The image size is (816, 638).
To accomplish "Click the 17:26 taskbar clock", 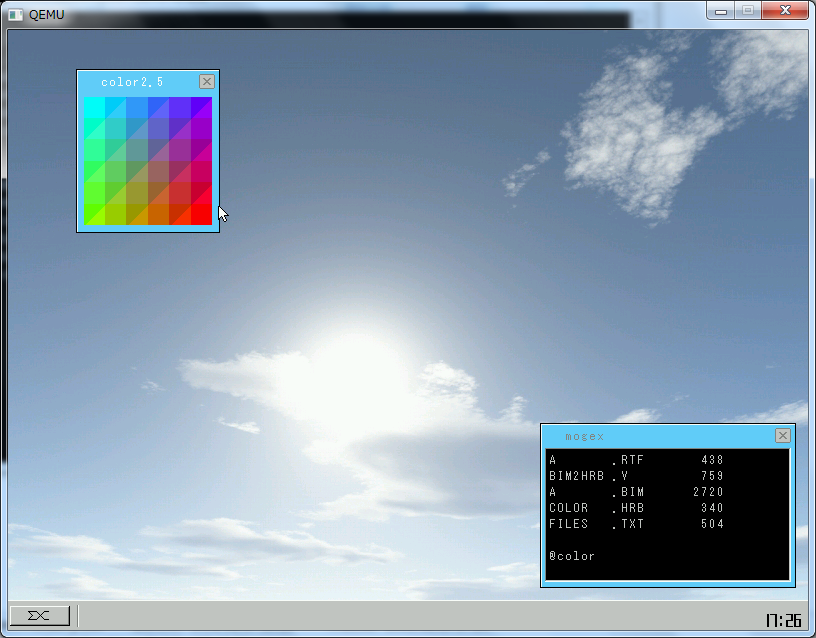I will coord(783,621).
